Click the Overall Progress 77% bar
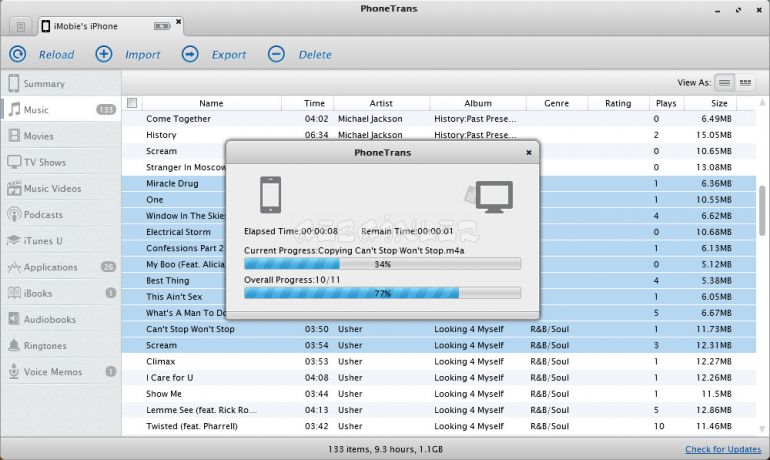Screen dimensions: 770x460 click(383, 294)
